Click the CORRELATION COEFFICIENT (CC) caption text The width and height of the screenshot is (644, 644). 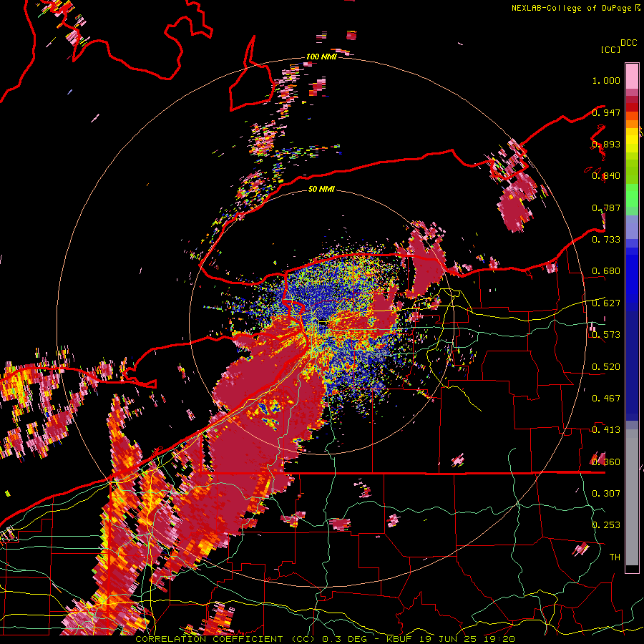coord(225,639)
